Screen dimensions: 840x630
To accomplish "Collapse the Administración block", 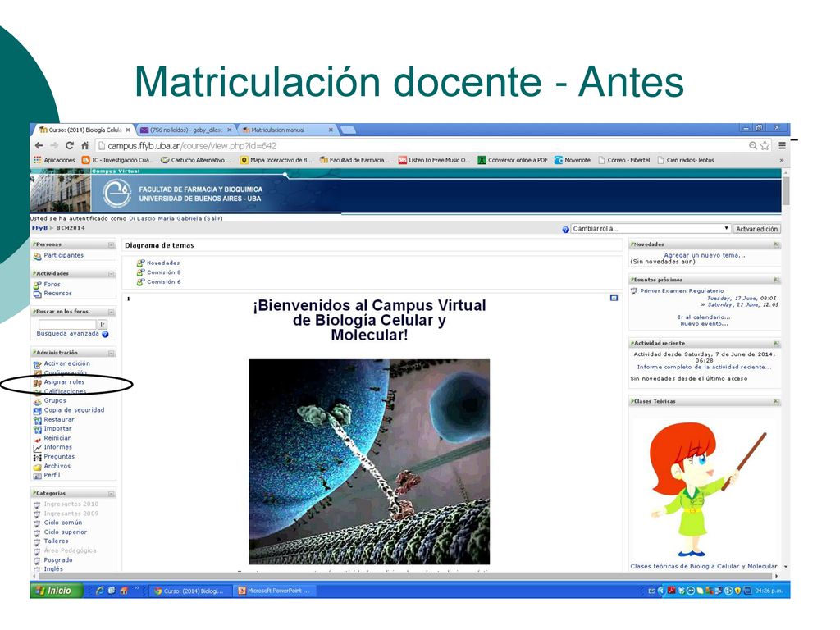I will point(112,353).
